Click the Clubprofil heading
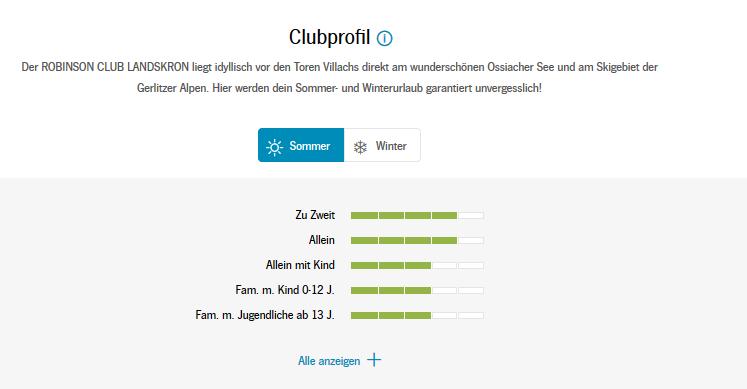 pyautogui.click(x=329, y=37)
